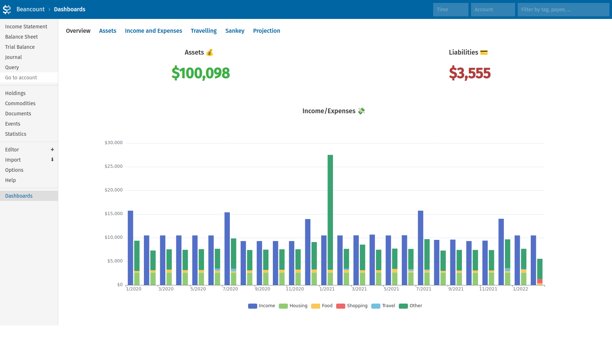Open the Time filter field

coord(451,9)
